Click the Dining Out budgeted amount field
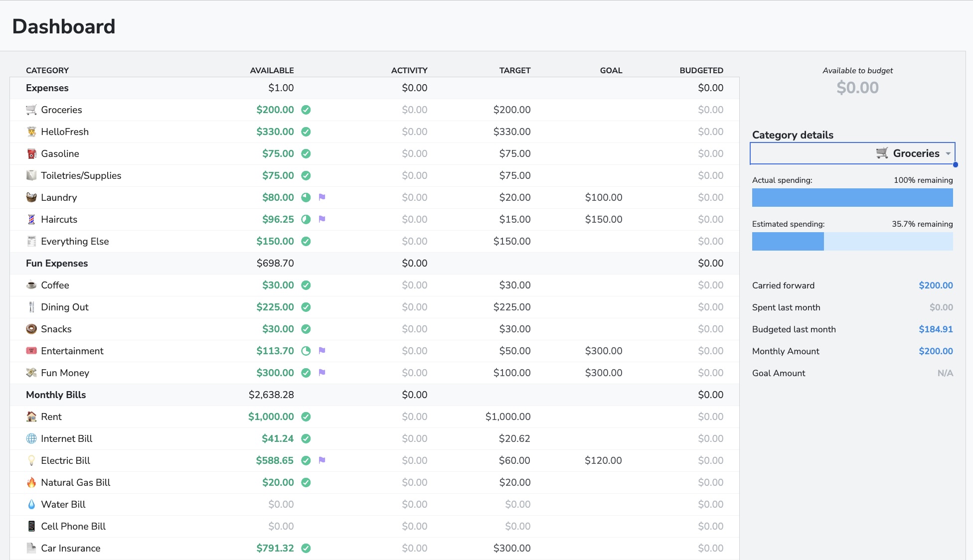The width and height of the screenshot is (973, 560). (710, 307)
